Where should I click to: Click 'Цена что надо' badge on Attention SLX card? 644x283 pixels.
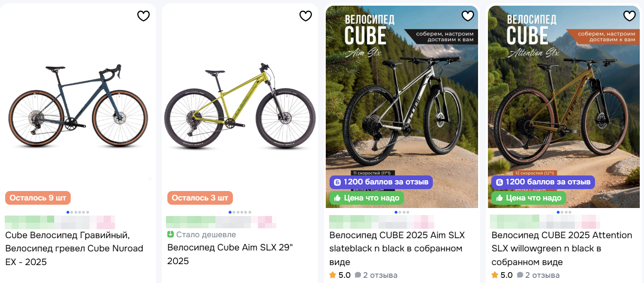529,198
